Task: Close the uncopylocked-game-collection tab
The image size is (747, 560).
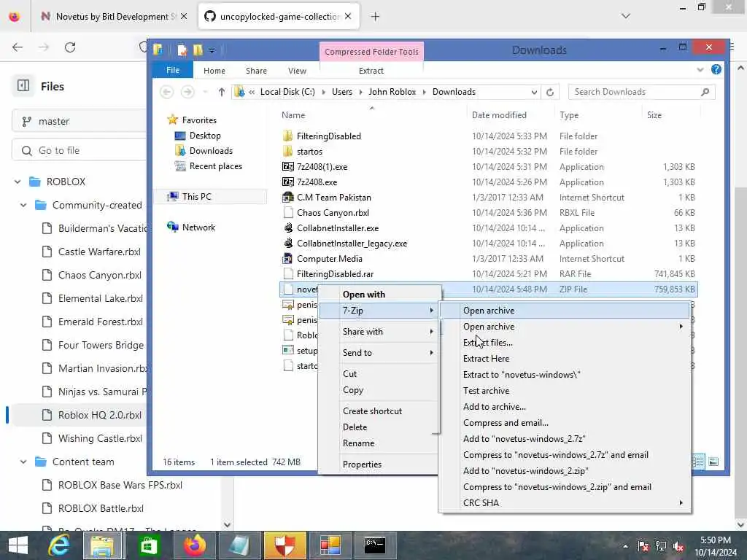Action: pyautogui.click(x=348, y=17)
